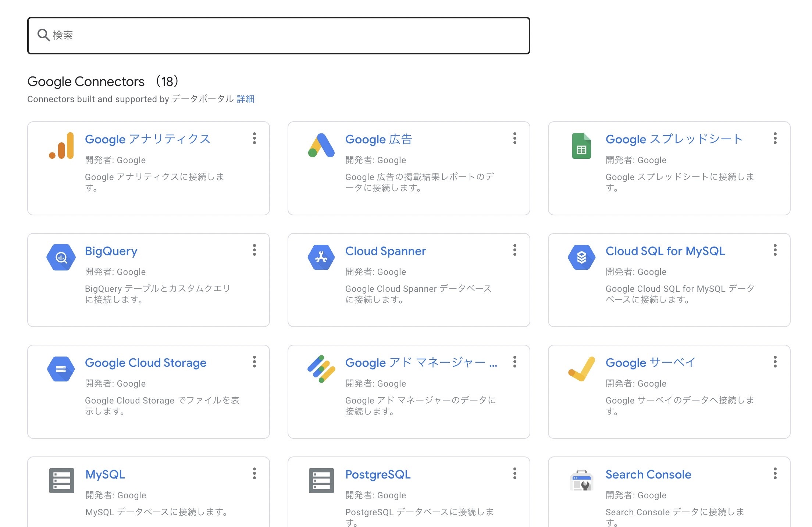Select the PostgreSQL connector title
Viewport: 812px width, 527px height.
coord(378,474)
